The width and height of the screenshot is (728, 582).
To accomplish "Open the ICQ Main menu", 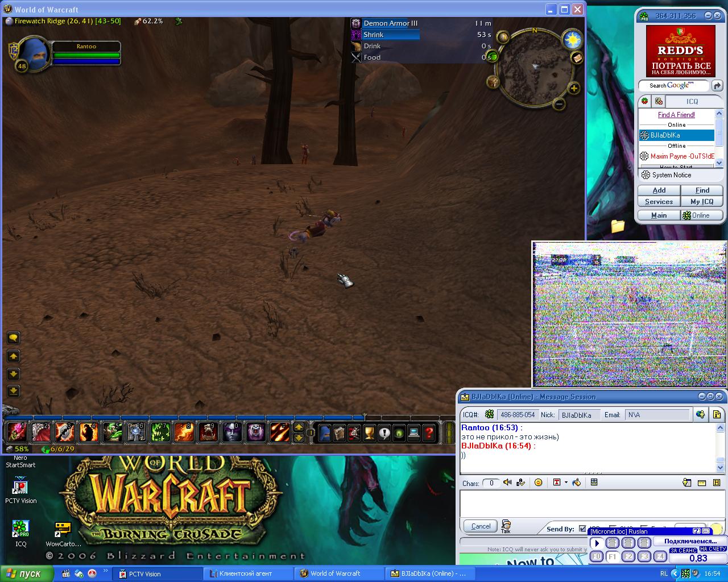I will [x=659, y=215].
